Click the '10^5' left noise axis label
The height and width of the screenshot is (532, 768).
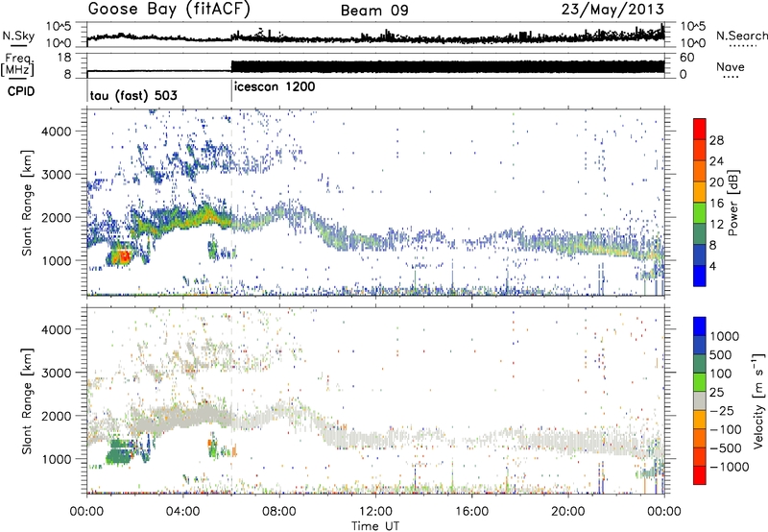tap(59, 27)
